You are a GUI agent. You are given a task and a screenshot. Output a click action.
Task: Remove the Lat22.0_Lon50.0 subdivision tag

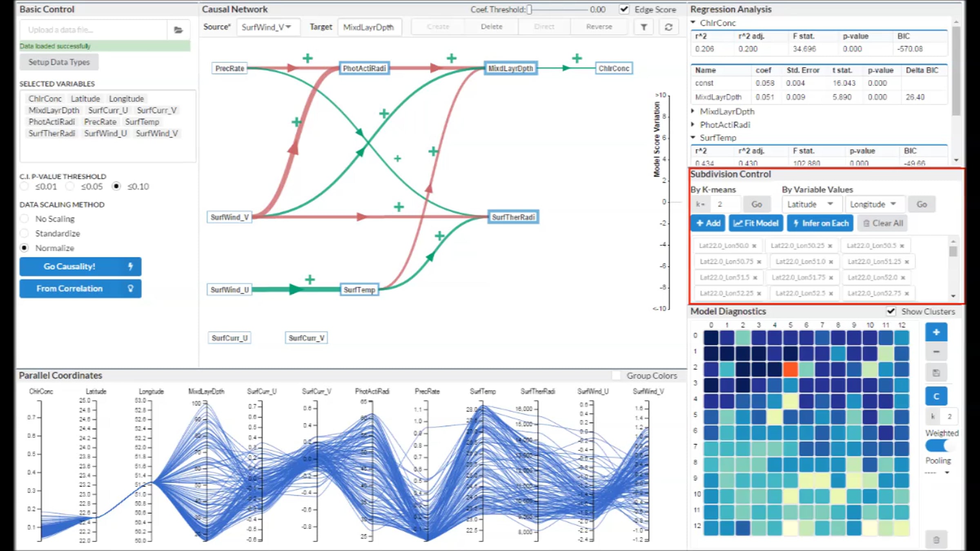[x=754, y=246]
